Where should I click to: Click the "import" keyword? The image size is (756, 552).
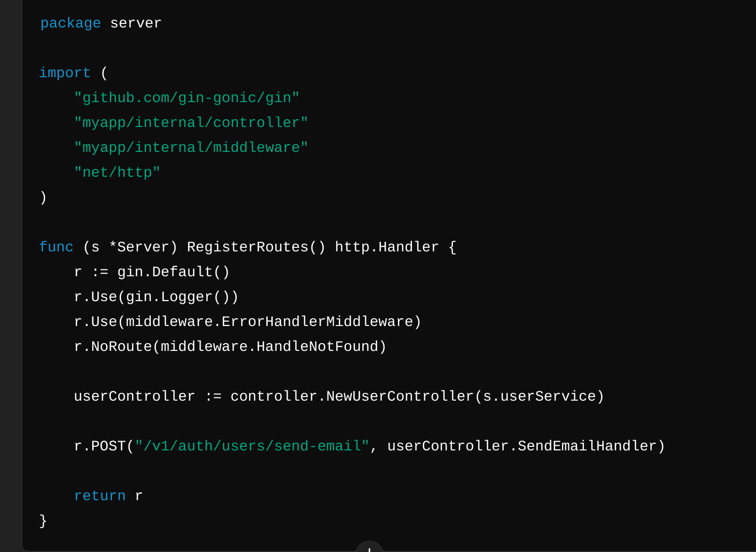pyautogui.click(x=65, y=73)
